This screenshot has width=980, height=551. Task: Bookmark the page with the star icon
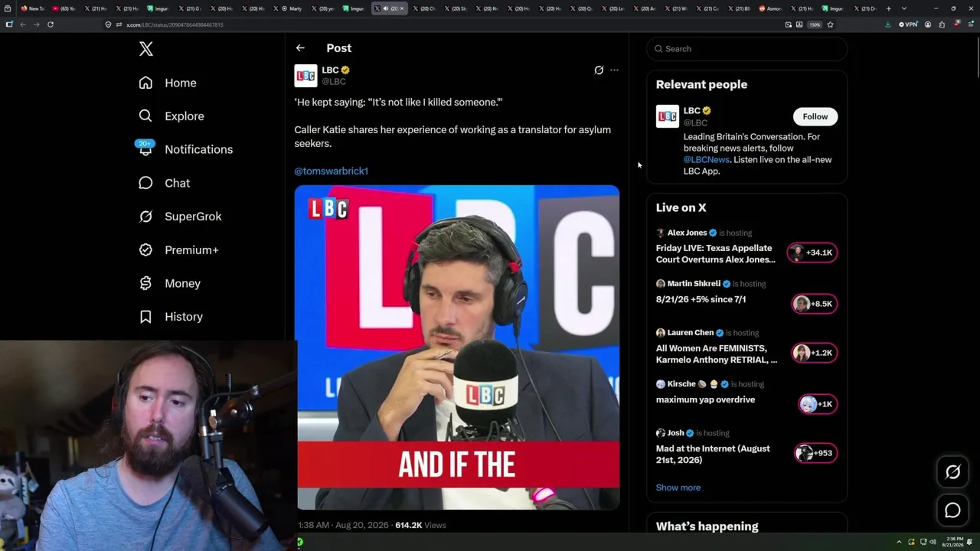[830, 24]
